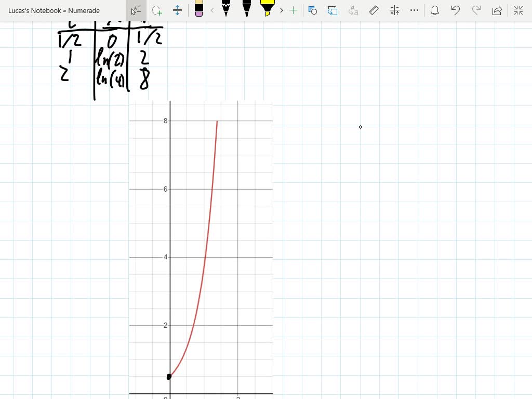Click the Share button
This screenshot has width=532, height=399.
(497, 10)
